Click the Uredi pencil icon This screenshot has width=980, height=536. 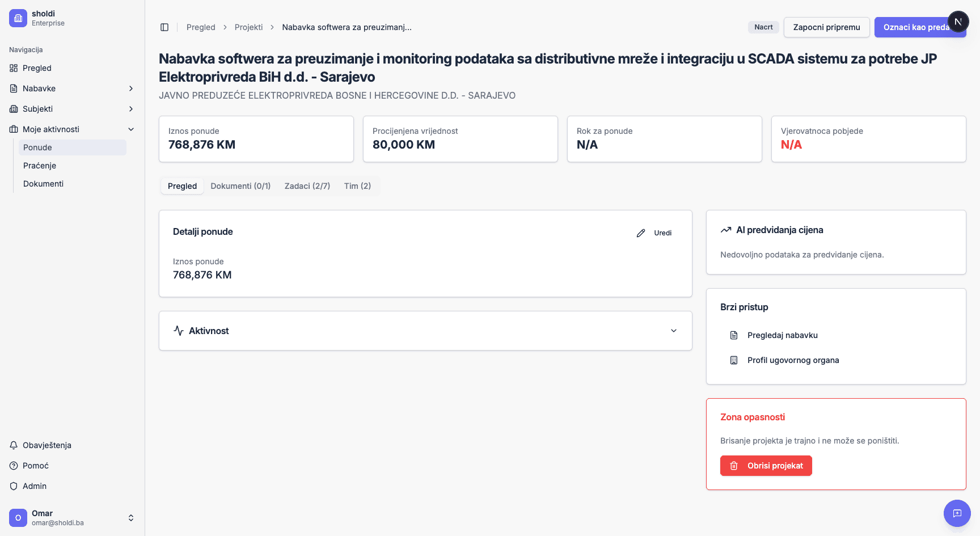click(x=641, y=233)
